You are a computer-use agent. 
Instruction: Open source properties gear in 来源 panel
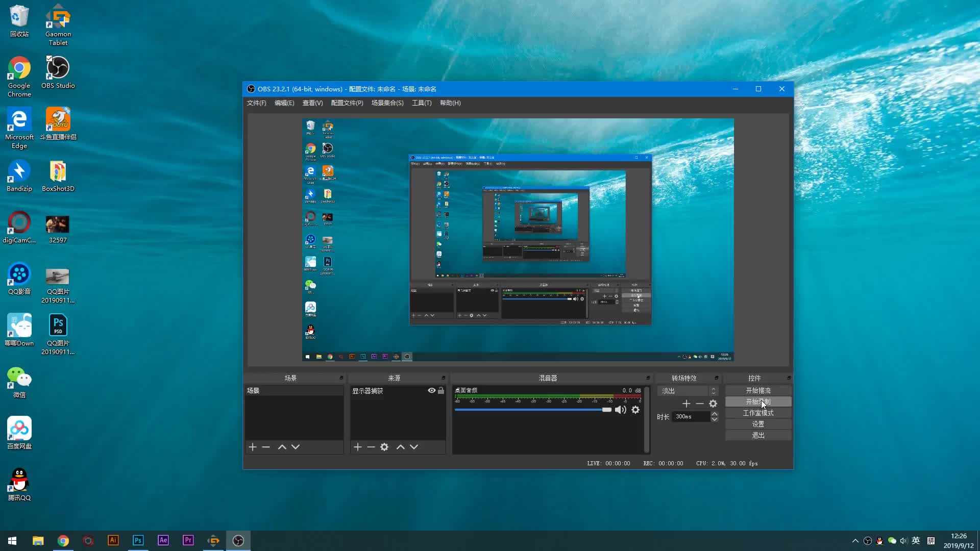pyautogui.click(x=384, y=447)
